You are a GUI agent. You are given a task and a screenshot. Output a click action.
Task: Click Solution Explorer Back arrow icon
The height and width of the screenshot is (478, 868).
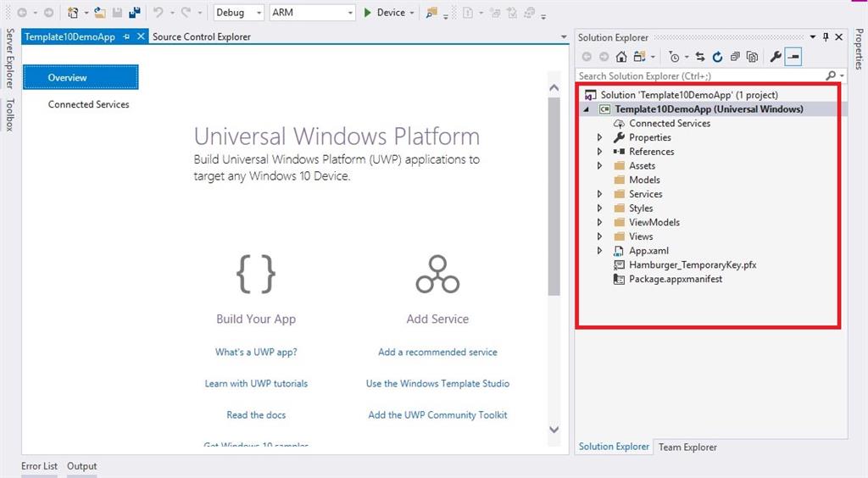click(x=587, y=57)
